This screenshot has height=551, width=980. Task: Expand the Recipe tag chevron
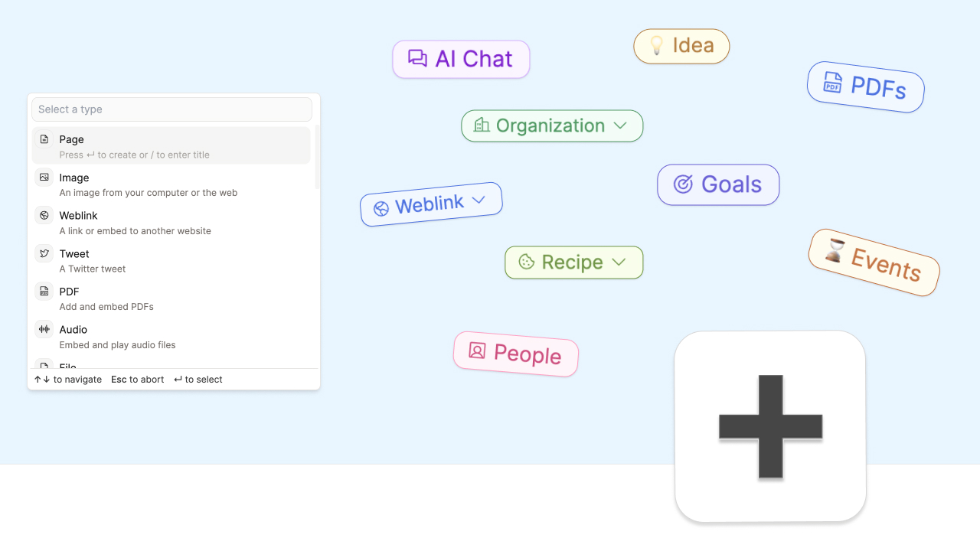pyautogui.click(x=619, y=262)
